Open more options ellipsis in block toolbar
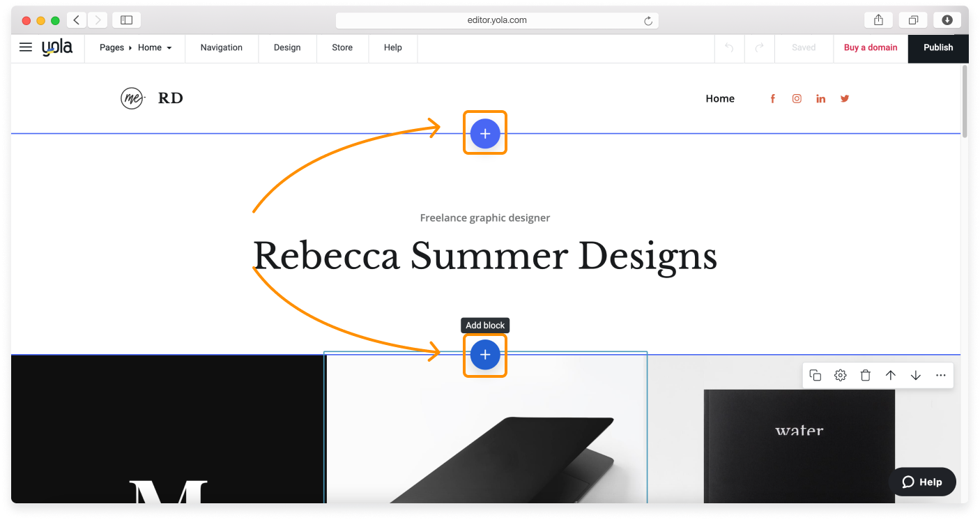This screenshot has width=980, height=520. [x=940, y=376]
